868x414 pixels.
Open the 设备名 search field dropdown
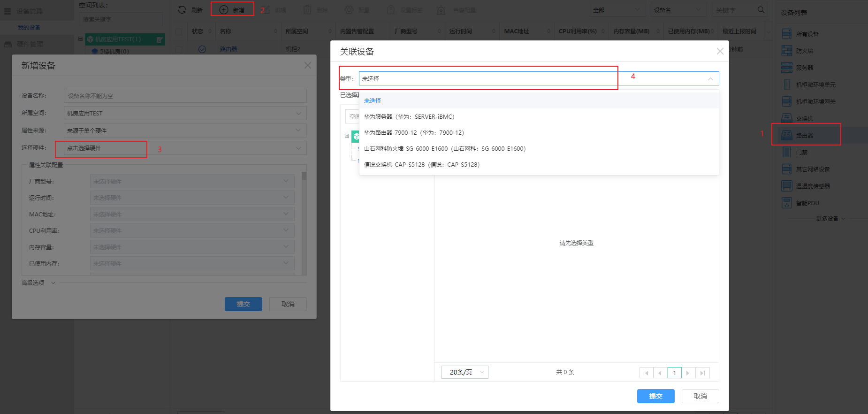(678, 10)
